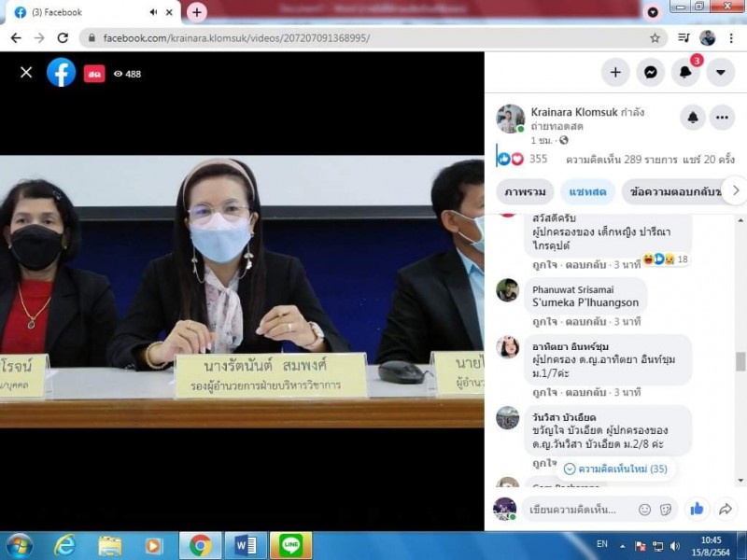747x560 pixels.
Task: Open the media player taskbar icon
Action: point(154,546)
